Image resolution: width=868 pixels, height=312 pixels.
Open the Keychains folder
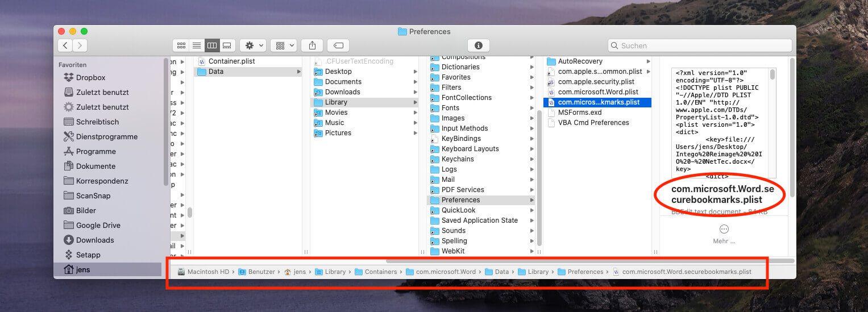pyautogui.click(x=458, y=159)
